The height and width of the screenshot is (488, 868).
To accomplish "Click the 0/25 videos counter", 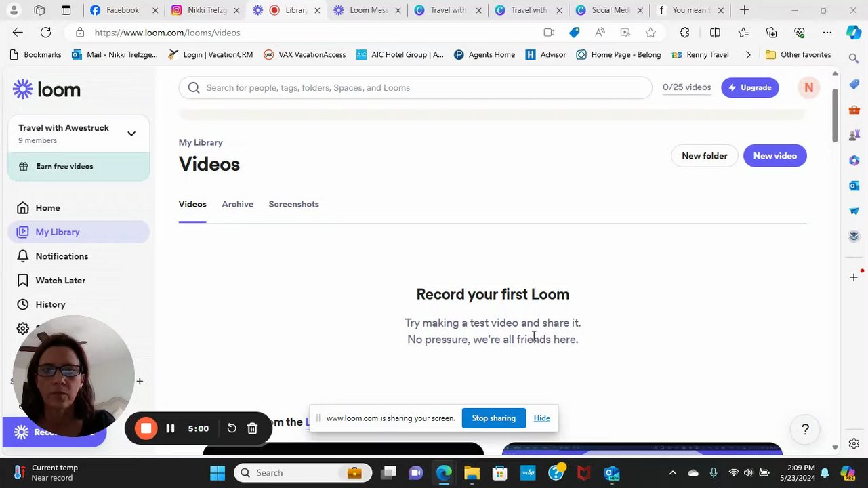I will (686, 87).
